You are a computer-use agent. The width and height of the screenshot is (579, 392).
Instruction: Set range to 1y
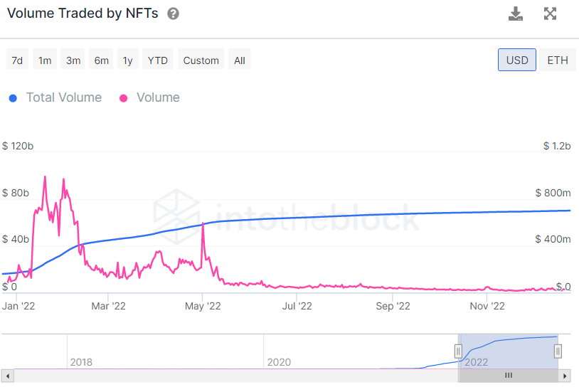pyautogui.click(x=127, y=60)
